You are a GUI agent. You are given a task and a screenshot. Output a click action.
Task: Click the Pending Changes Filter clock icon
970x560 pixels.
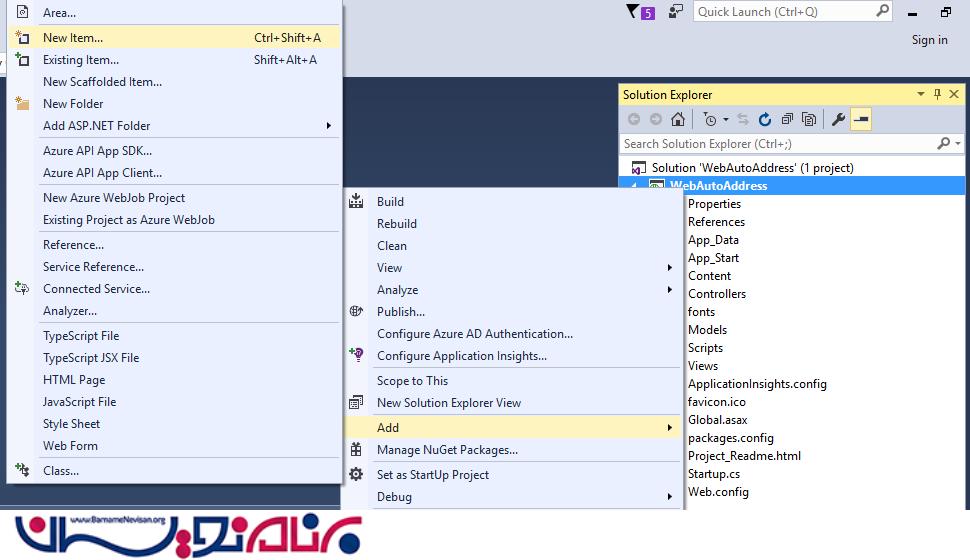pyautogui.click(x=710, y=120)
